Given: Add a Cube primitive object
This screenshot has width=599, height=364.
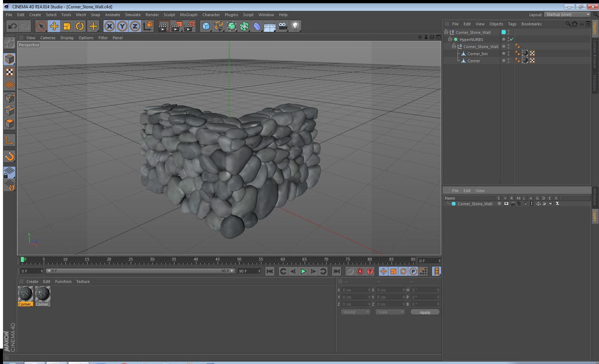Looking at the screenshot, I should [206, 26].
